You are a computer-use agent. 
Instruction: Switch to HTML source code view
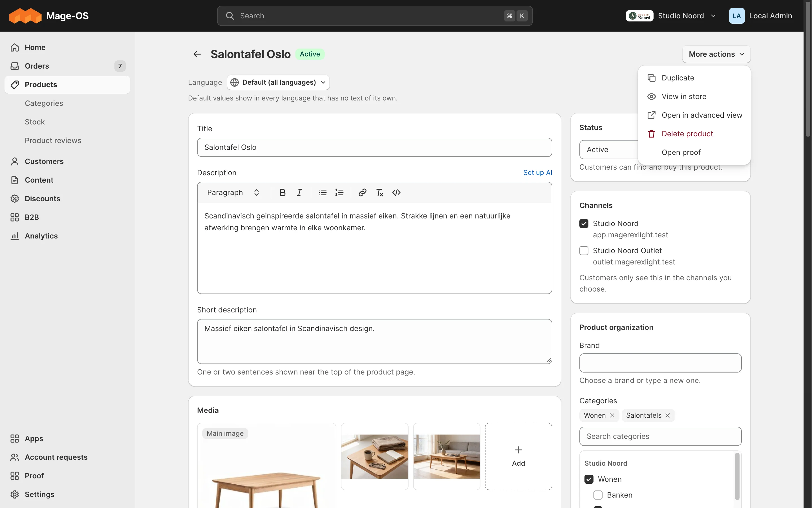pyautogui.click(x=396, y=192)
